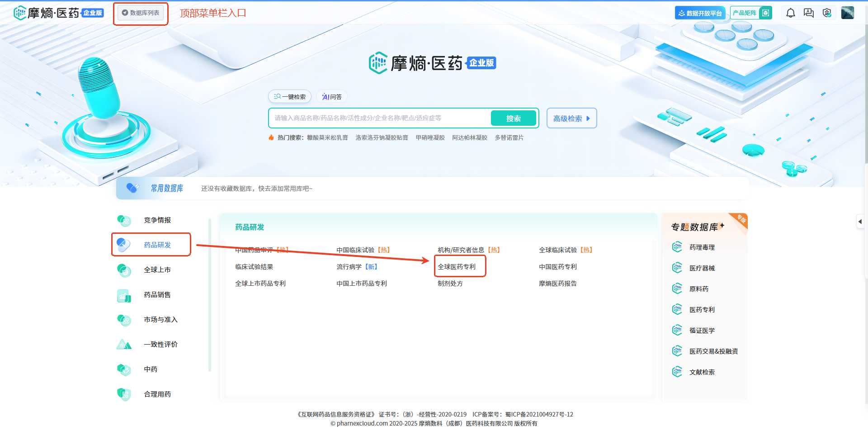
Task: Click the notification bell icon
Action: pyautogui.click(x=790, y=13)
